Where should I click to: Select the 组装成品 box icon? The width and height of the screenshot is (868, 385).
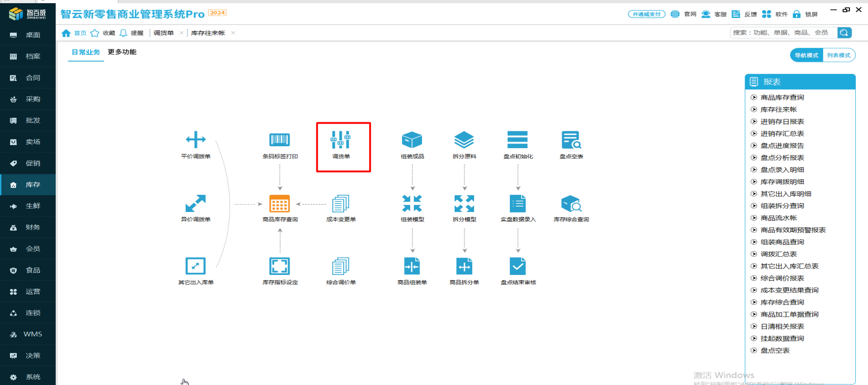click(412, 140)
